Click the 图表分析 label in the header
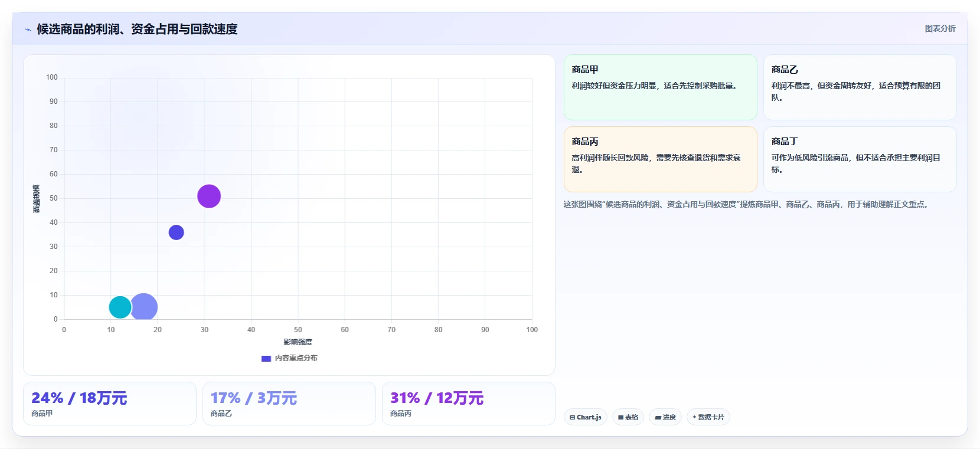980x449 pixels. [940, 28]
